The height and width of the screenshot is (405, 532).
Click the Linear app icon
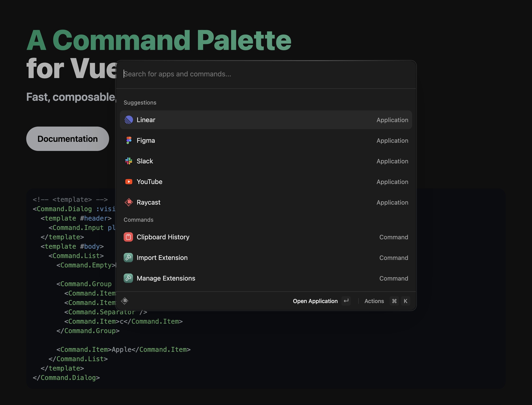coord(129,120)
